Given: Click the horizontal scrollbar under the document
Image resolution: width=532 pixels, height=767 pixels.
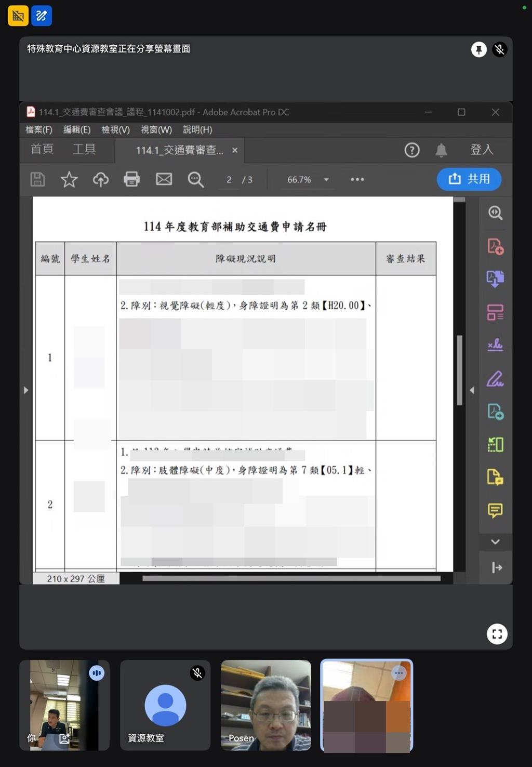Looking at the screenshot, I should [291, 578].
